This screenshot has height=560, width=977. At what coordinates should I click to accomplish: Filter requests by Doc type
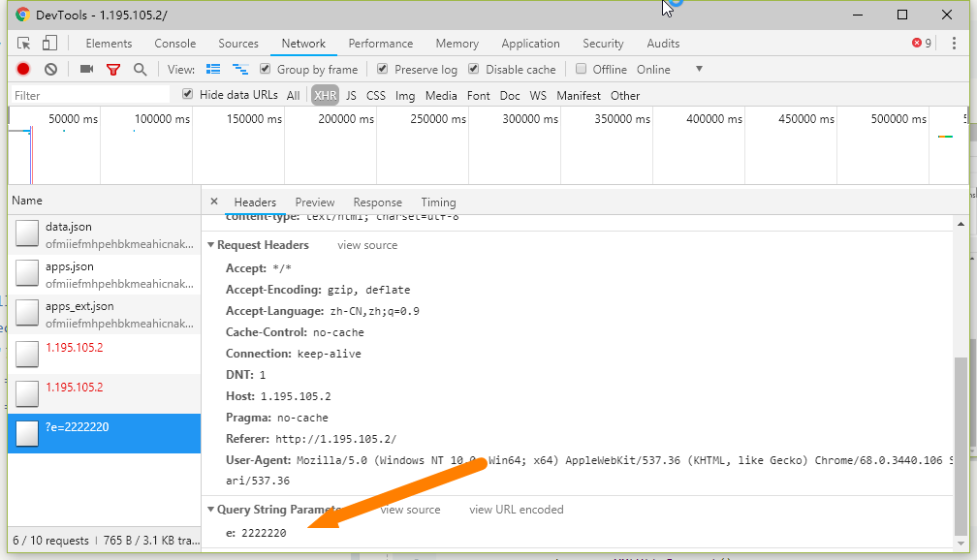[510, 95]
